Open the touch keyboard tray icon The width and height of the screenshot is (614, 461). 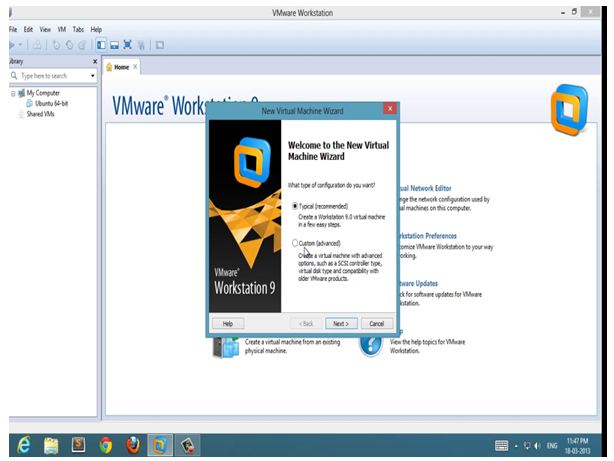point(501,445)
